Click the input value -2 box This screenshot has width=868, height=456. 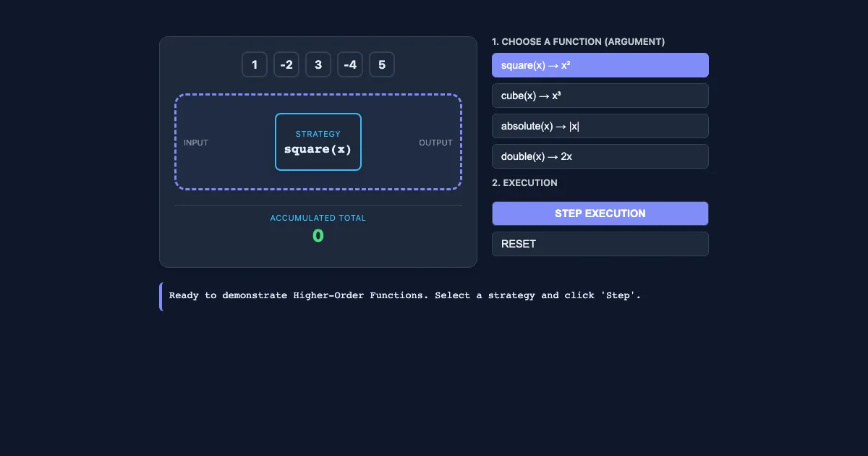286,64
